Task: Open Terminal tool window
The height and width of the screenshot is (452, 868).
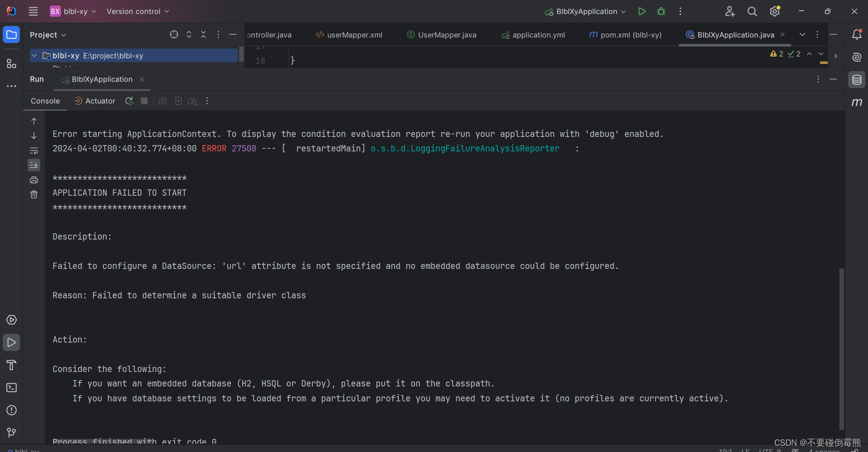Action: tap(11, 388)
